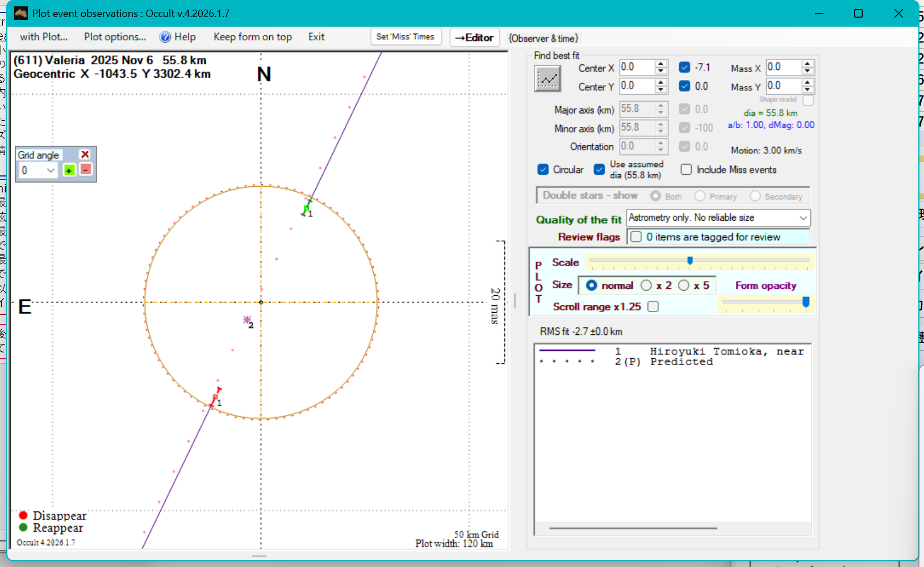Click the Editor button
This screenshot has height=567, width=924.
[474, 37]
